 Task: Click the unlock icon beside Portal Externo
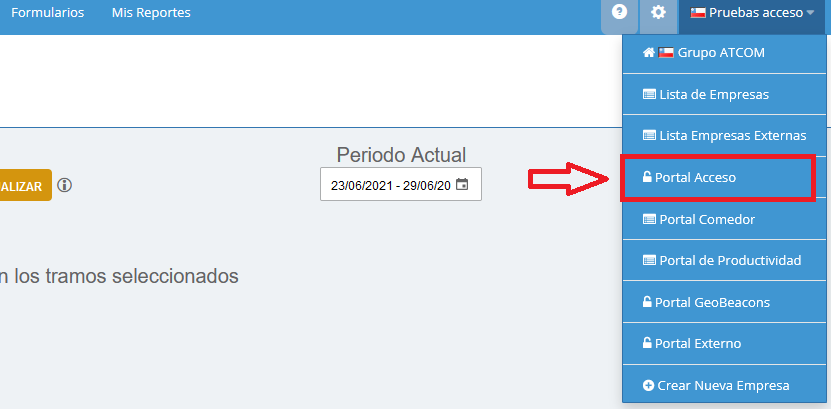647,343
